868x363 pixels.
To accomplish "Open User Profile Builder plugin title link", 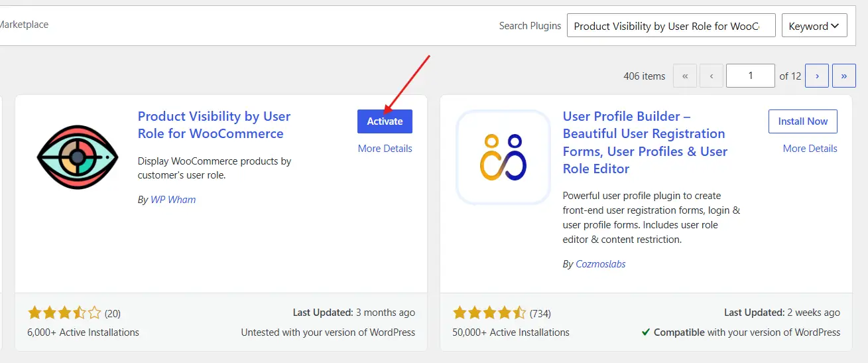I will tap(645, 142).
